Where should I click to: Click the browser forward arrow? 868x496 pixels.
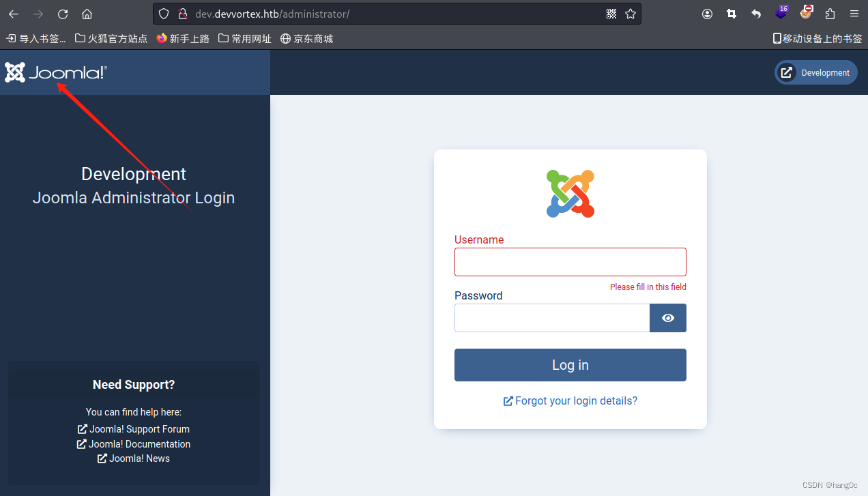click(38, 14)
